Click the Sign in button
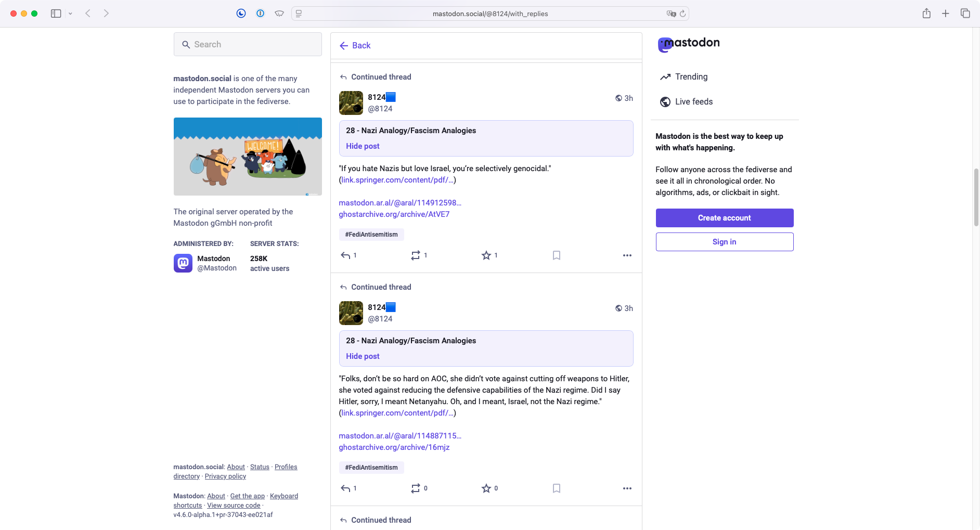The image size is (980, 530). click(725, 242)
